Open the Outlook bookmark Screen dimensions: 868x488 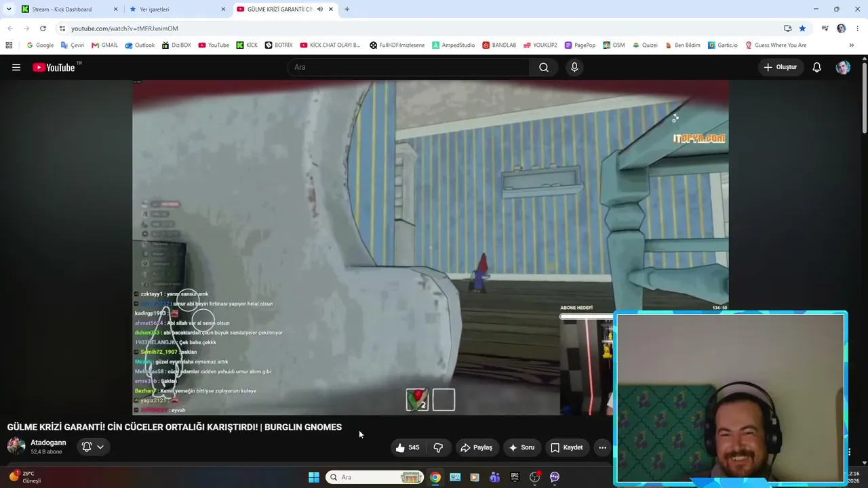click(x=140, y=45)
